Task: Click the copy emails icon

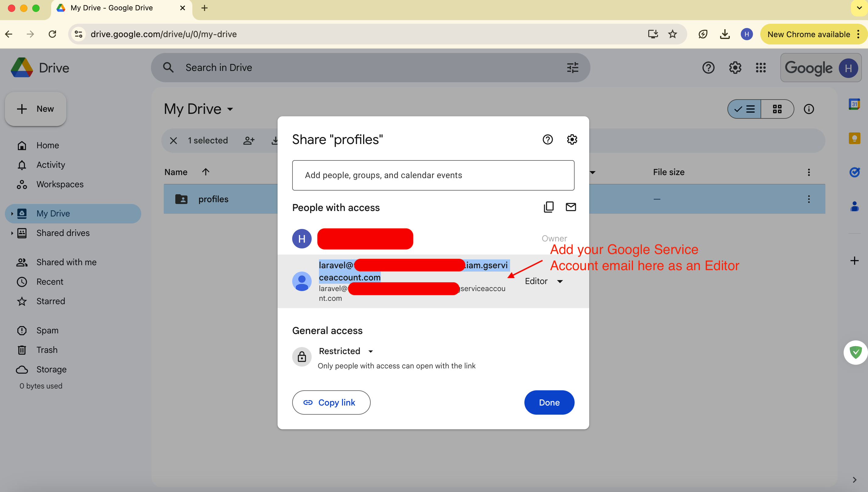Action: [x=548, y=207]
